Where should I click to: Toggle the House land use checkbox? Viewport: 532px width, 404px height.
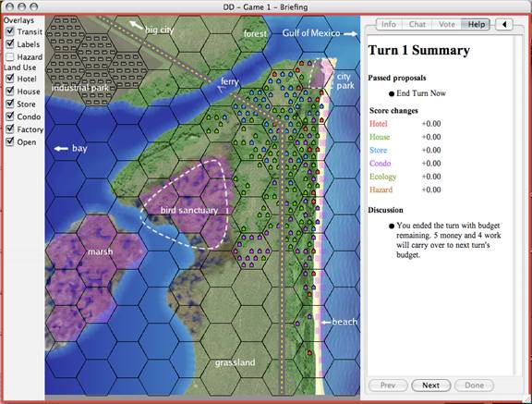click(x=10, y=91)
